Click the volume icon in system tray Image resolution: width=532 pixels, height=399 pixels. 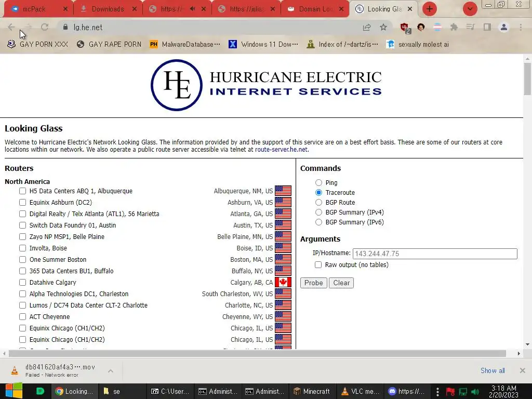(475, 392)
